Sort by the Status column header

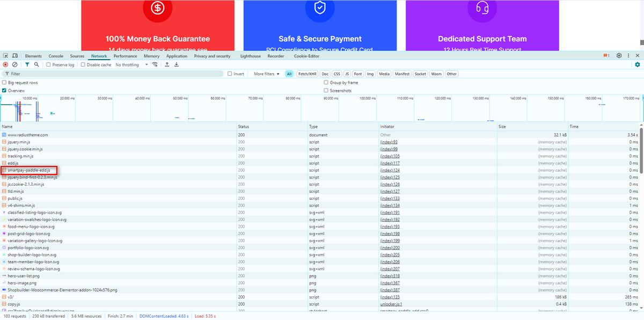(x=272, y=127)
